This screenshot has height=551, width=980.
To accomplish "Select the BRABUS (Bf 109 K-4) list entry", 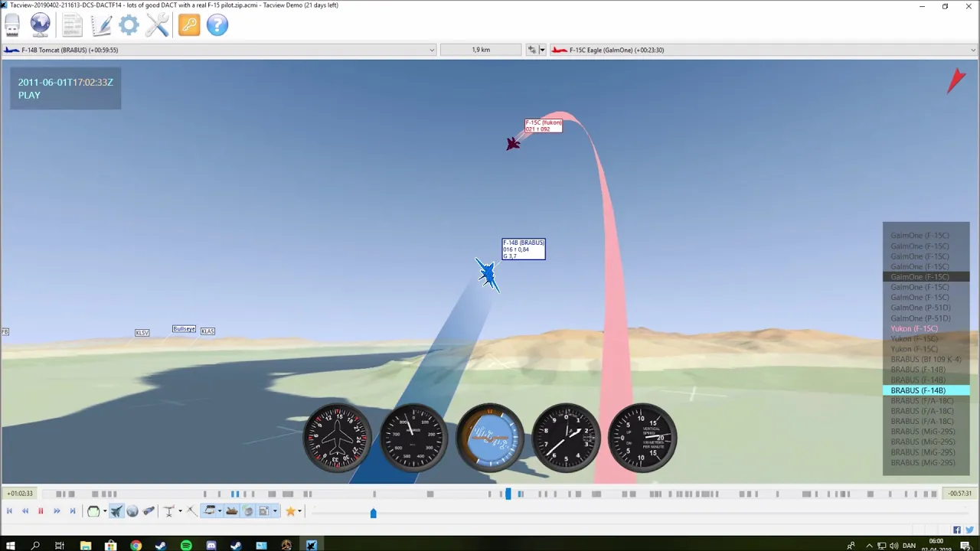I will coord(926,360).
